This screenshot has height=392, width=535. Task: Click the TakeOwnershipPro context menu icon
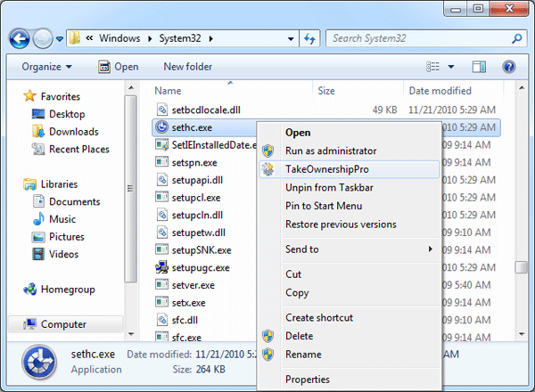click(267, 169)
